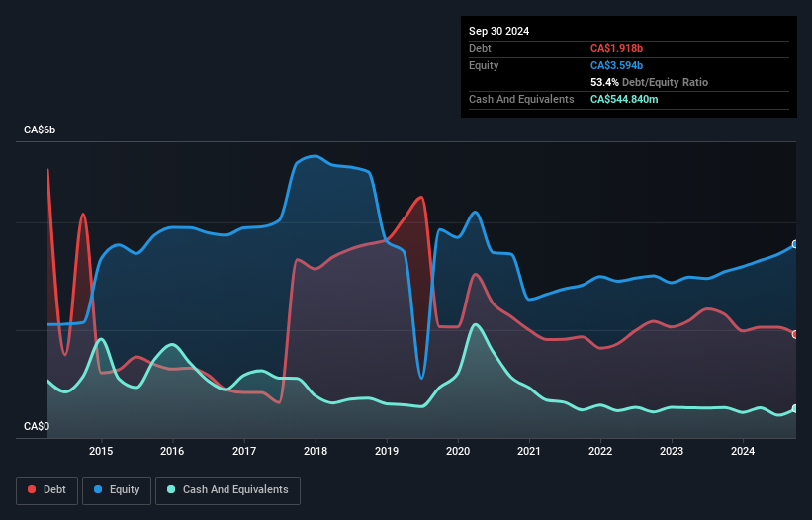Click the CA$6b y-axis label
Image resolution: width=812 pixels, height=520 pixels.
pyautogui.click(x=40, y=130)
